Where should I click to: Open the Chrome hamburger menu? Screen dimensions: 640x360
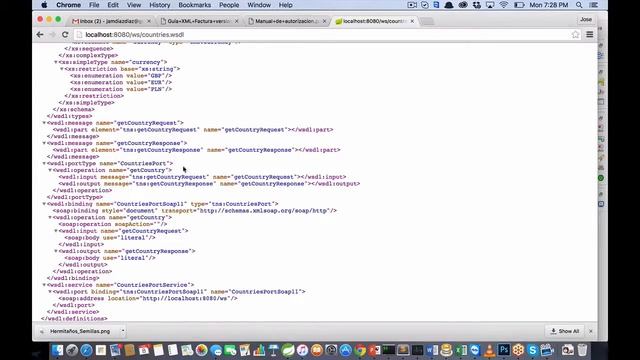[x=590, y=35]
